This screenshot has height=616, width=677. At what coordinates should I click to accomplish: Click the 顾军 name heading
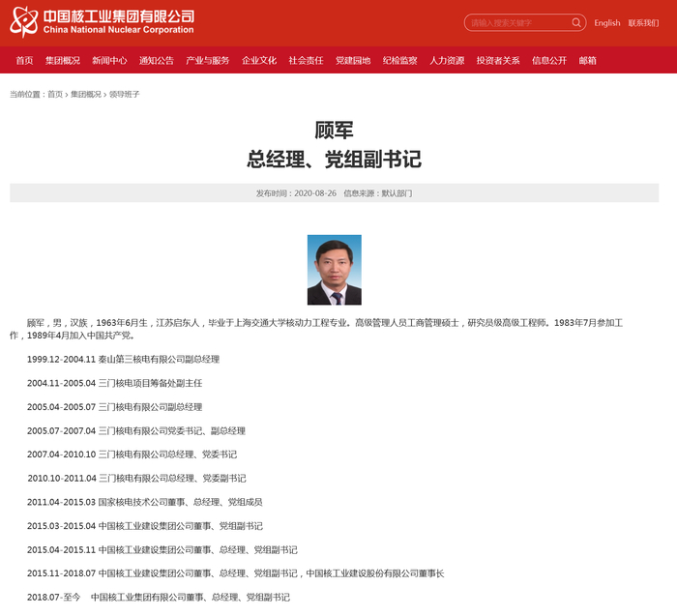(x=335, y=130)
